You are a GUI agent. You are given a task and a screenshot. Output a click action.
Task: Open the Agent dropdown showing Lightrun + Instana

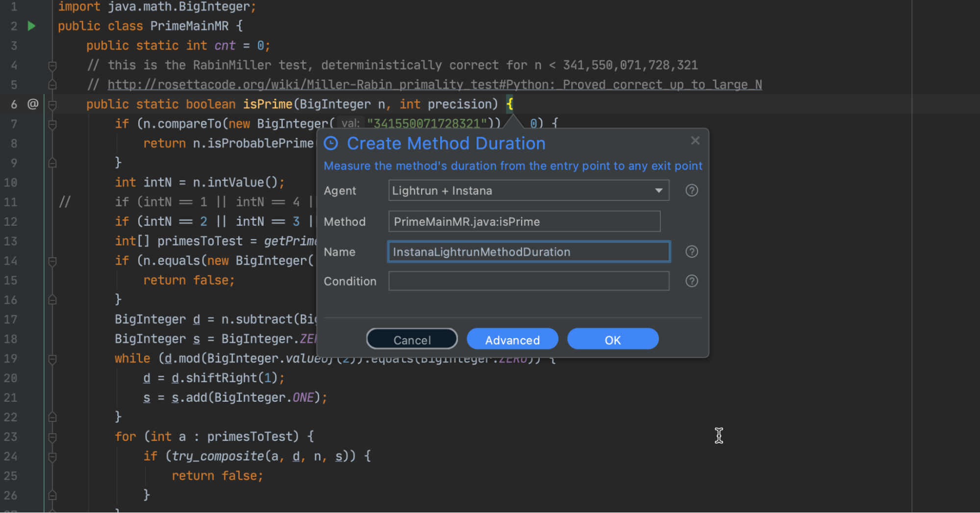pos(658,191)
